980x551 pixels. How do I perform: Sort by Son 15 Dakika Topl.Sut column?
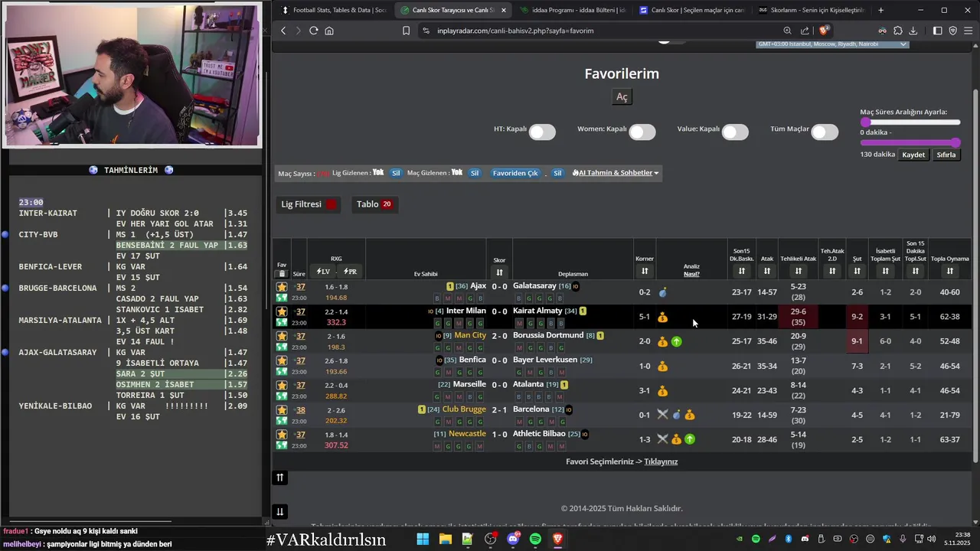(916, 271)
